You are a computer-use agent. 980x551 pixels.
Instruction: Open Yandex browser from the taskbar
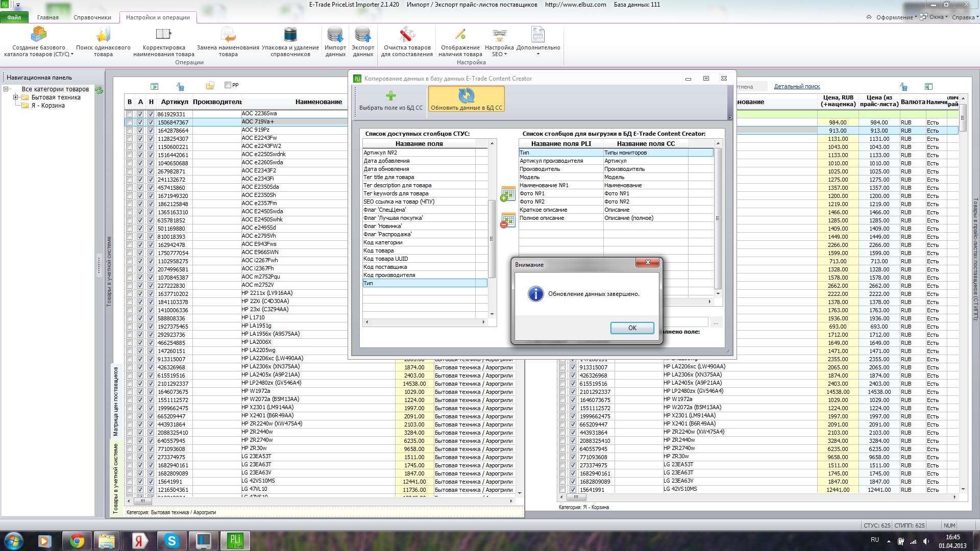(140, 541)
